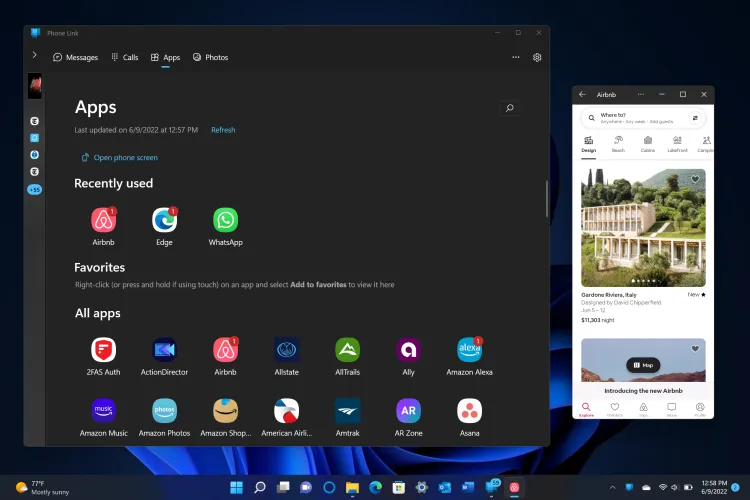Open Phone Link settings gear
The image size is (750, 500).
537,57
